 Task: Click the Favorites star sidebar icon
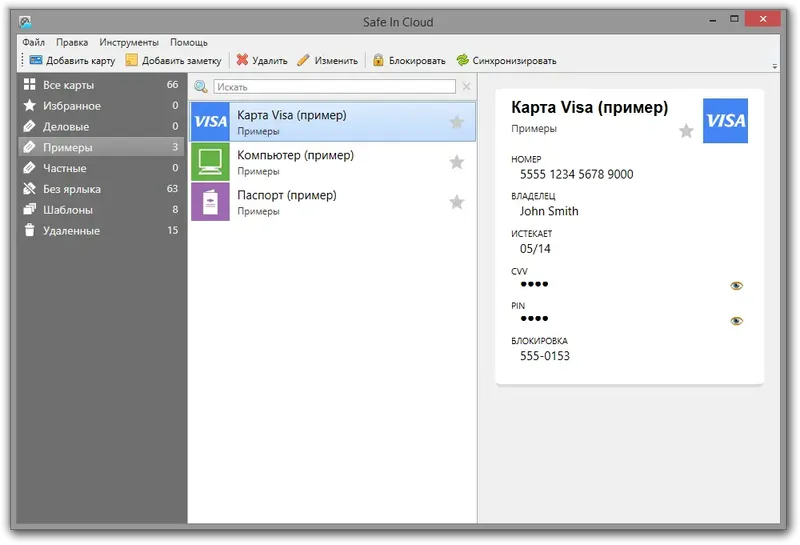click(x=30, y=106)
